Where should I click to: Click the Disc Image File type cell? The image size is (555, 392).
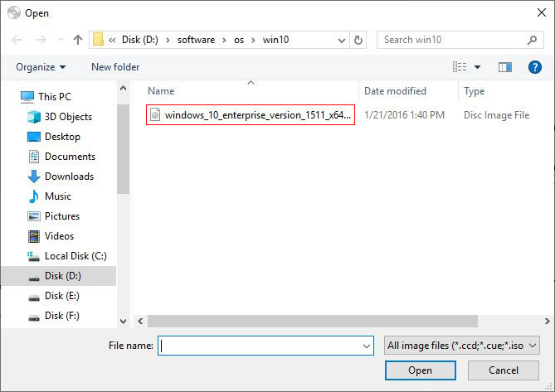tap(496, 115)
